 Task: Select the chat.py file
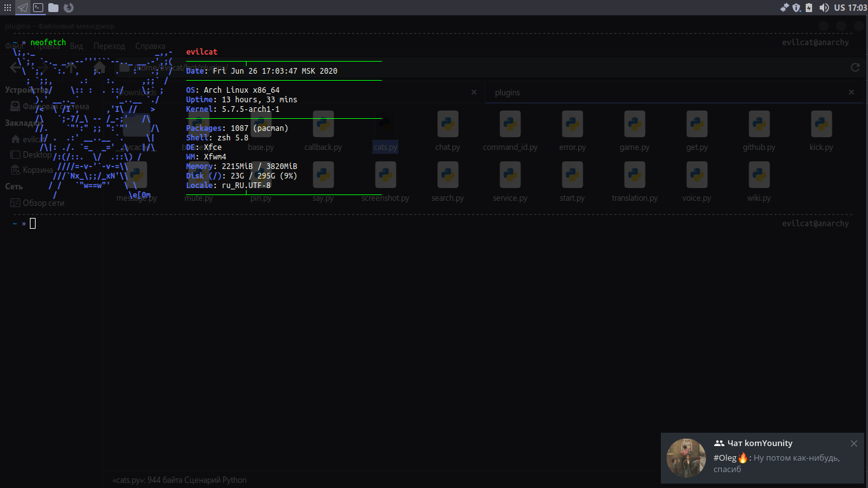[447, 132]
